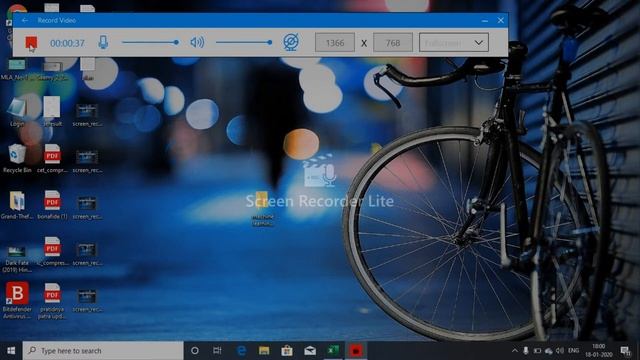This screenshot has width=640, height=360.
Task: Mute the system speaker audio icon
Action: [x=198, y=42]
